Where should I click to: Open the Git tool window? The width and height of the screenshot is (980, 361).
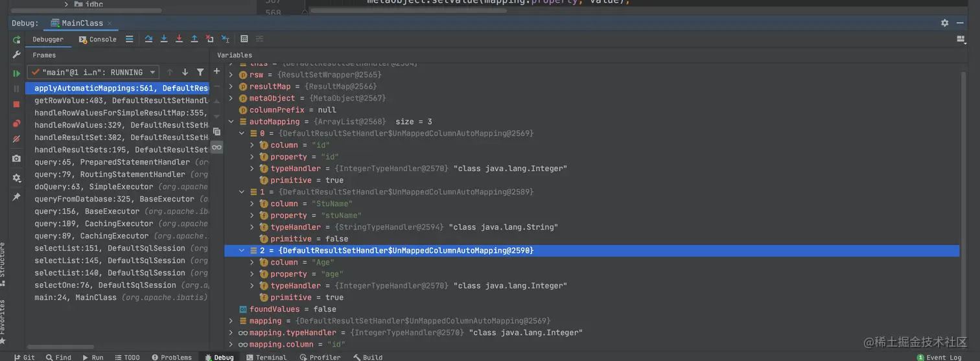pos(24,357)
